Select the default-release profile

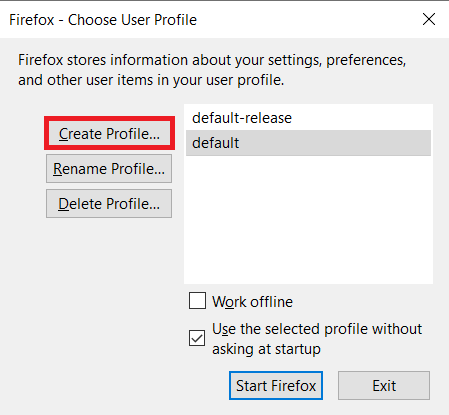click(308, 118)
